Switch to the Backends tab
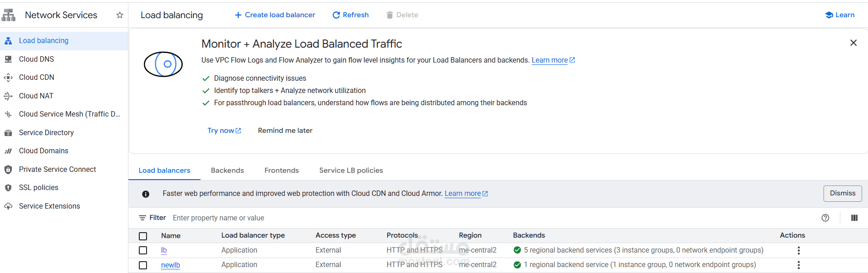The width and height of the screenshot is (868, 273). pyautogui.click(x=227, y=171)
